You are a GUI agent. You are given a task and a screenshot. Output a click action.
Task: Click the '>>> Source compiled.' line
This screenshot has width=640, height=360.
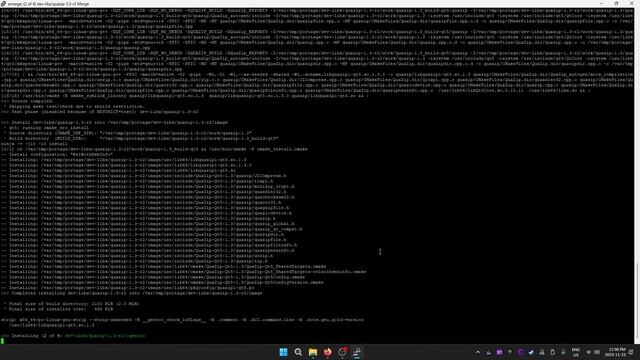(x=27, y=101)
